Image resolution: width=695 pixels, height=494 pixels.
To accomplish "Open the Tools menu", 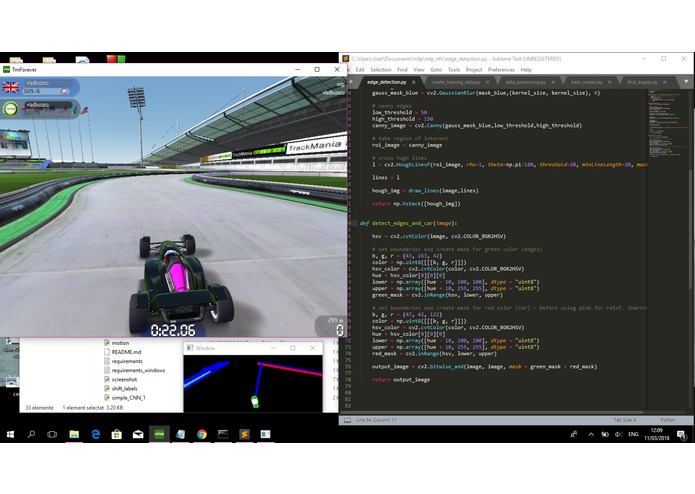I will pos(454,70).
